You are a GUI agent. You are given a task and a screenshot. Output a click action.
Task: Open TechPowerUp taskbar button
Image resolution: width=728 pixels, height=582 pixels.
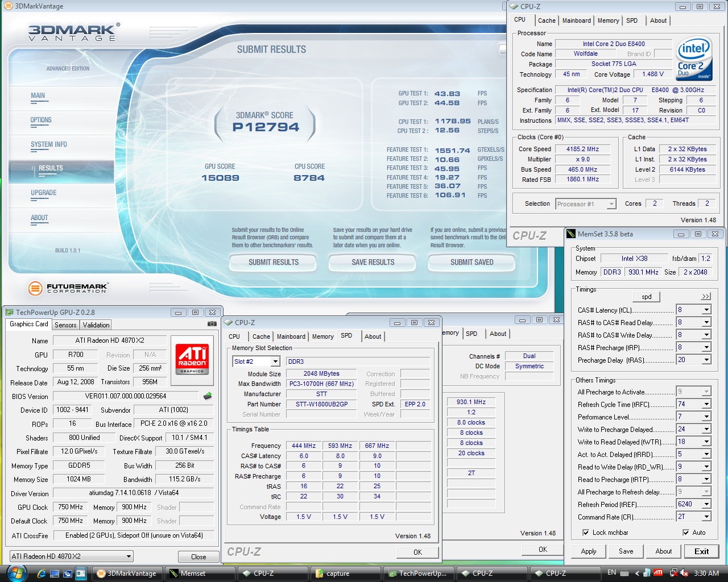[419, 573]
